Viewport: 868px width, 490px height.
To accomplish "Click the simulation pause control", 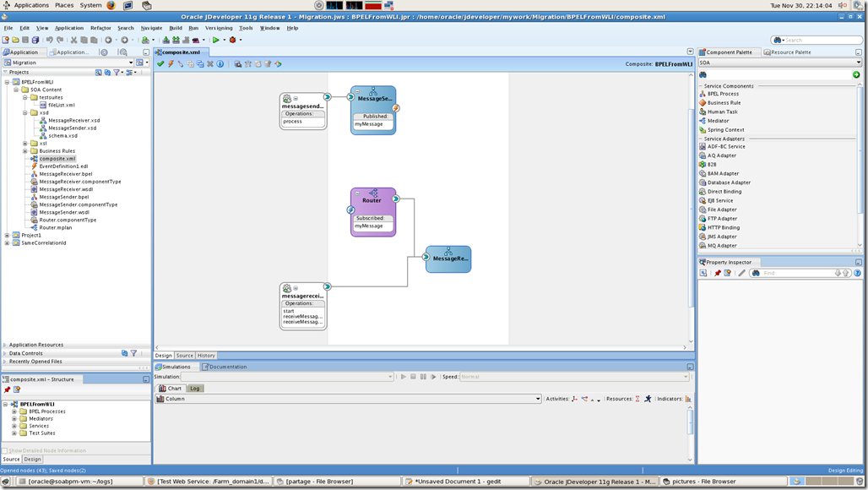I will 424,377.
